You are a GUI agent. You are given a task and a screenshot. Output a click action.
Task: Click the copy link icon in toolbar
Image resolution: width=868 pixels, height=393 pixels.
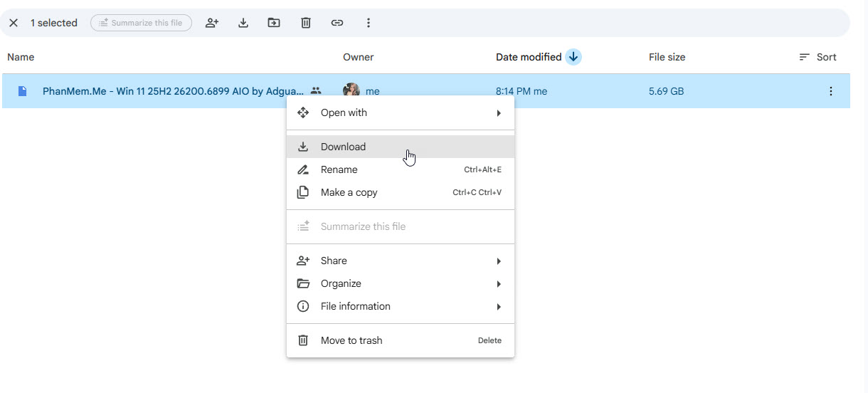[337, 23]
